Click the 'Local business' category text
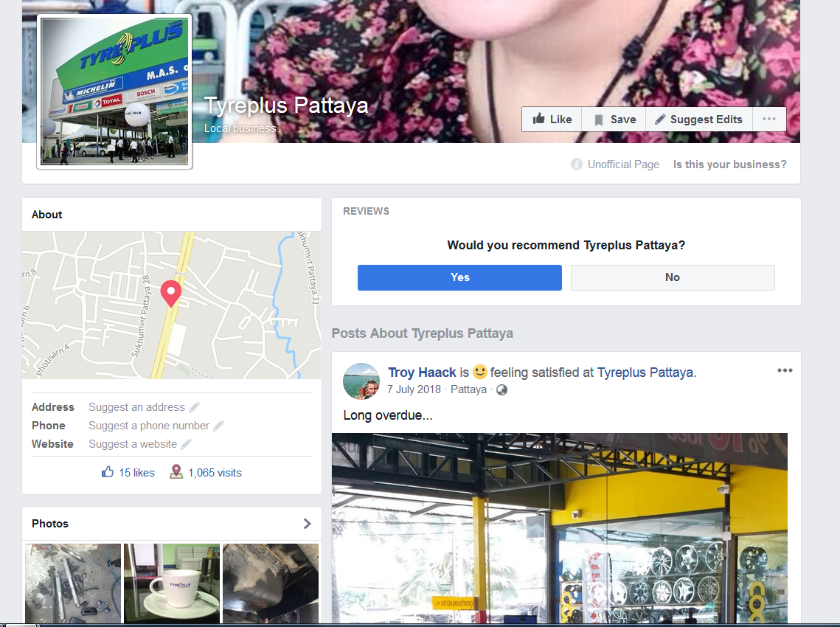This screenshot has width=840, height=627. (240, 128)
